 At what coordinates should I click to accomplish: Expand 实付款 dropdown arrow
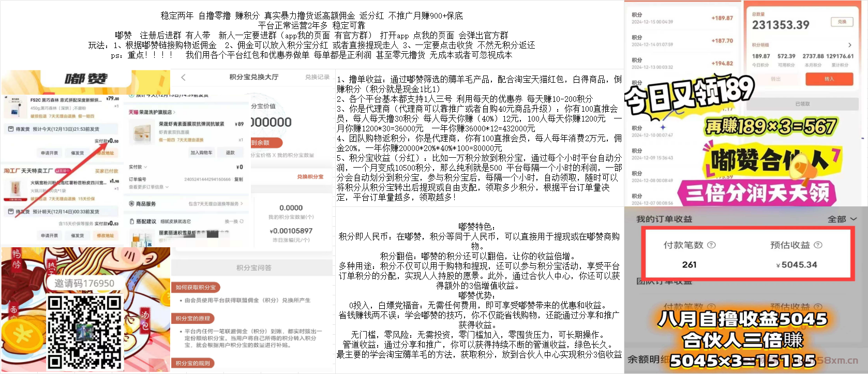point(145,167)
